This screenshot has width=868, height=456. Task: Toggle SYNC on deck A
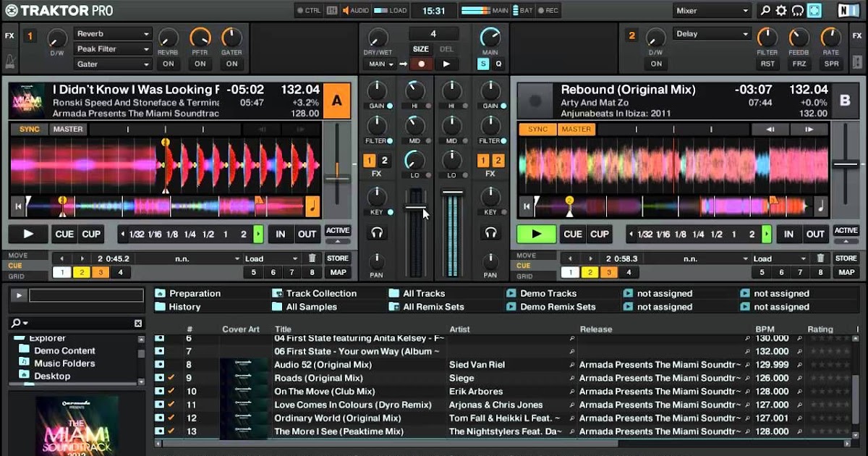pyautogui.click(x=30, y=130)
